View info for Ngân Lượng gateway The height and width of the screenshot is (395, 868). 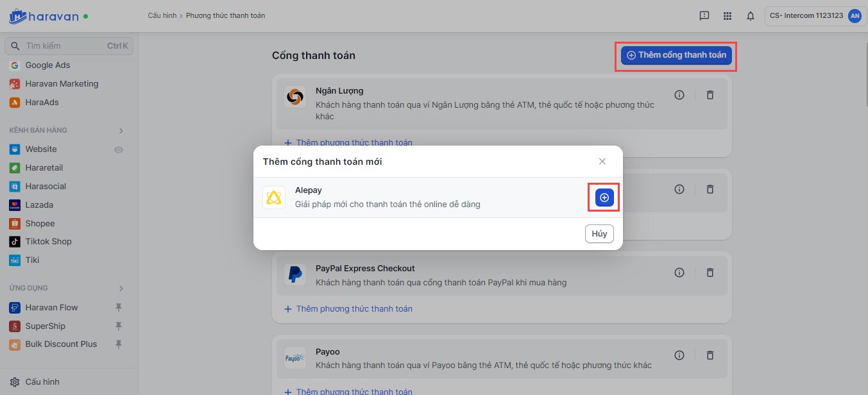pos(679,95)
